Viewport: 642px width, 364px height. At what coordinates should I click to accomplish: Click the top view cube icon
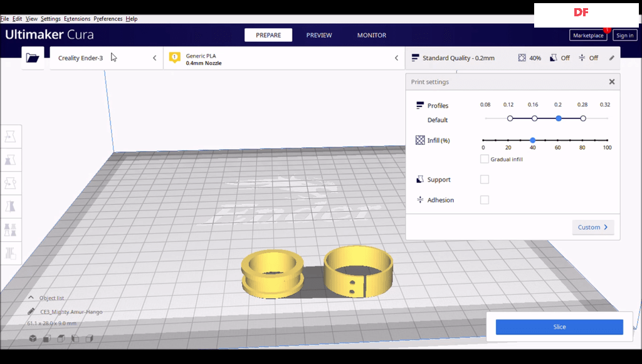[61, 338]
